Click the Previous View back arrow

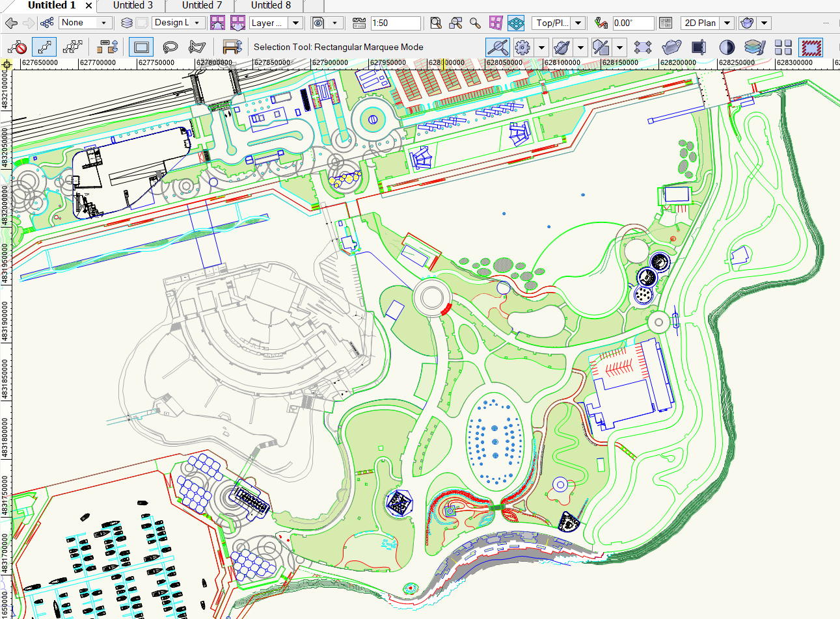coord(11,23)
